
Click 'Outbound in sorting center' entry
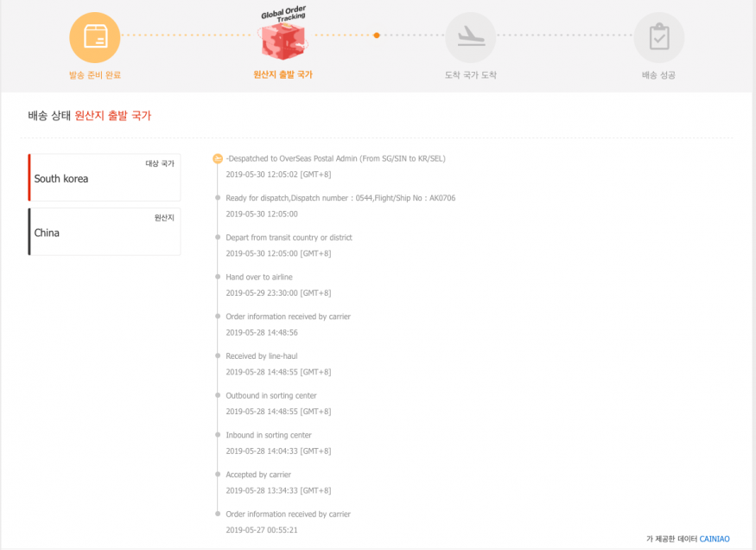(x=271, y=395)
